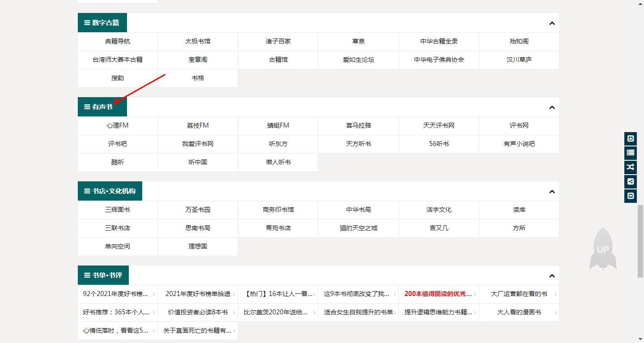Open the list view icon in right sidebar
The image size is (644, 343).
click(x=630, y=153)
